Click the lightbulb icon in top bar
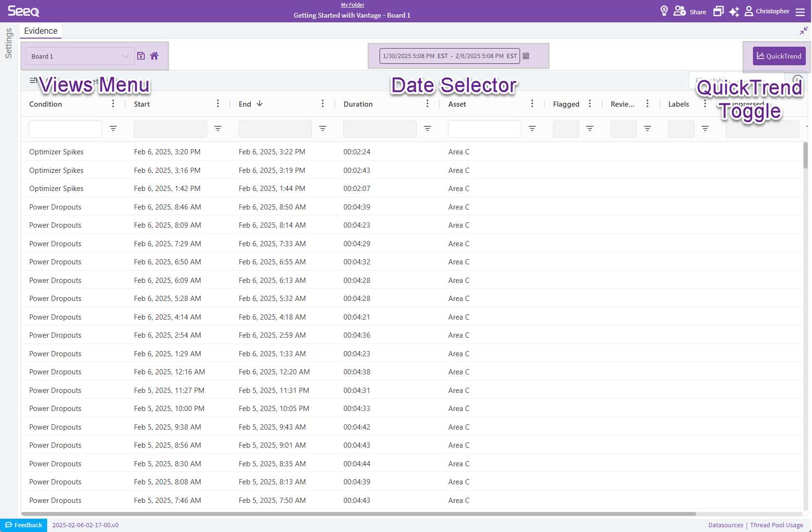 pos(664,11)
